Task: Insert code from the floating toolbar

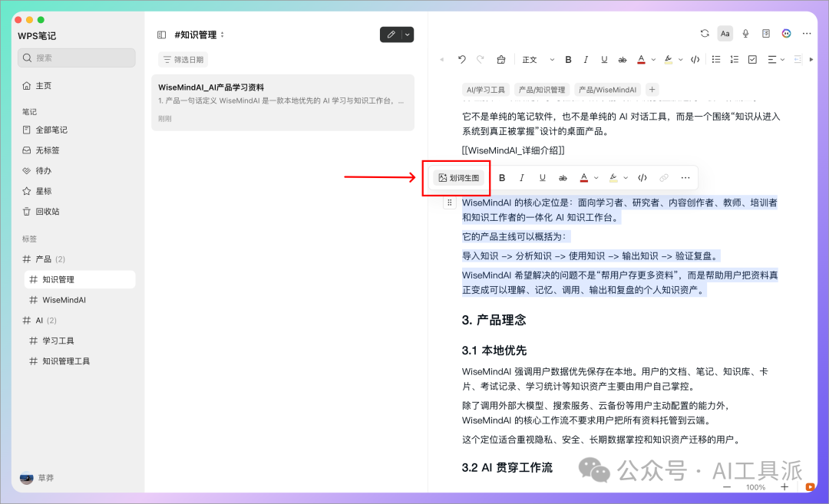Action: 642,178
